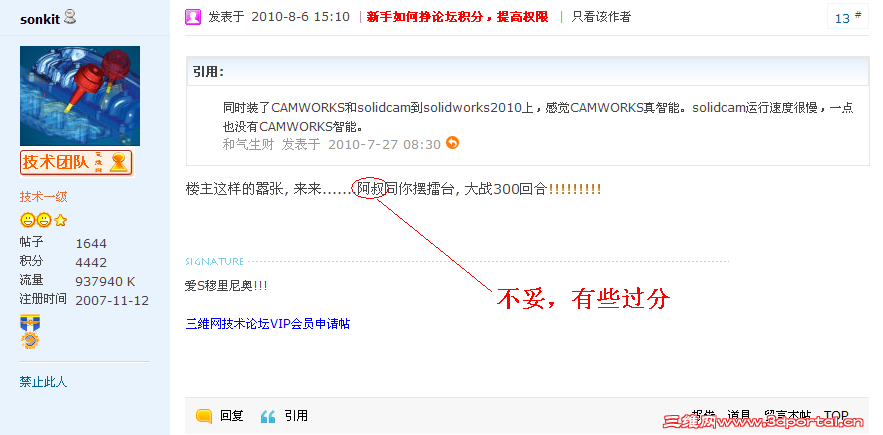Click quoted author name 和气生财
The image size is (883, 435).
(x=248, y=144)
